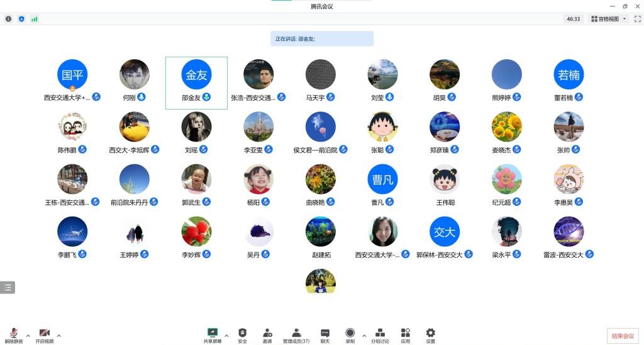
Task: Click the green network signal status icon
Action: [x=34, y=19]
